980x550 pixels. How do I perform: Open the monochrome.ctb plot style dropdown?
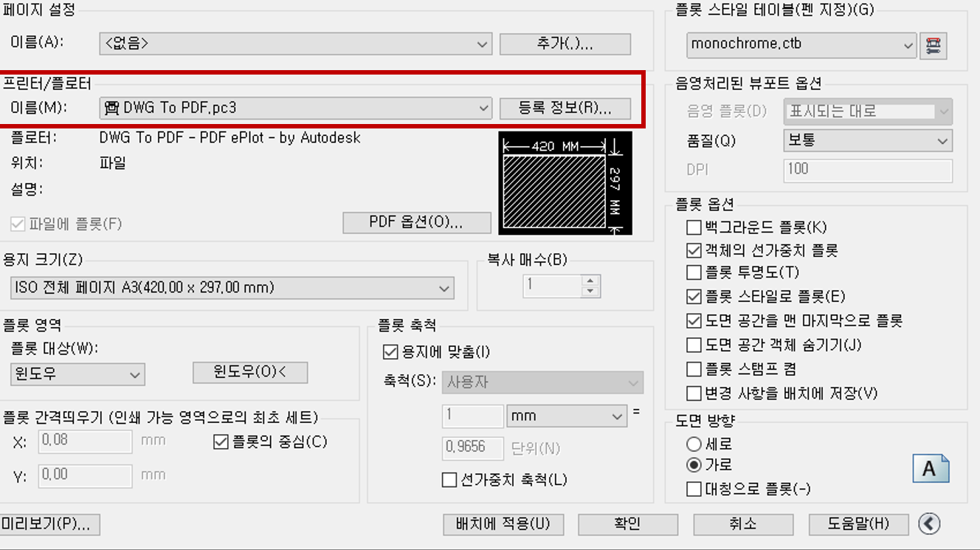pyautogui.click(x=801, y=44)
